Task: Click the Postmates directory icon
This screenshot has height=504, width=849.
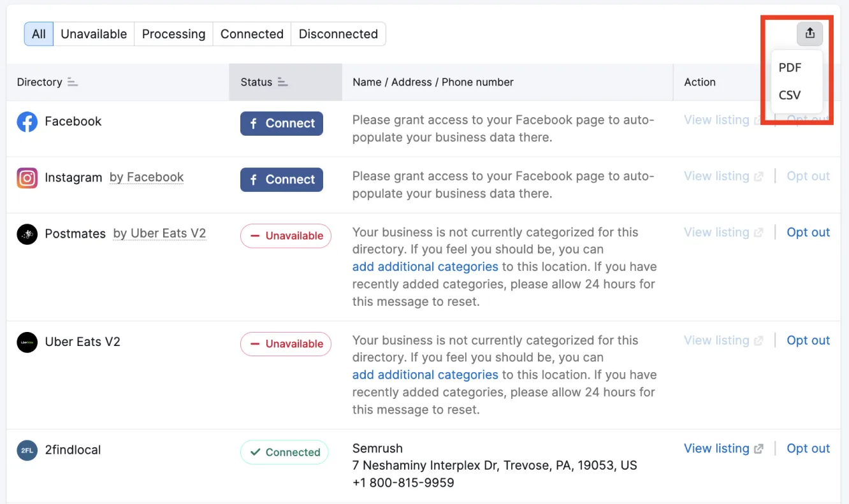Action: pyautogui.click(x=27, y=233)
